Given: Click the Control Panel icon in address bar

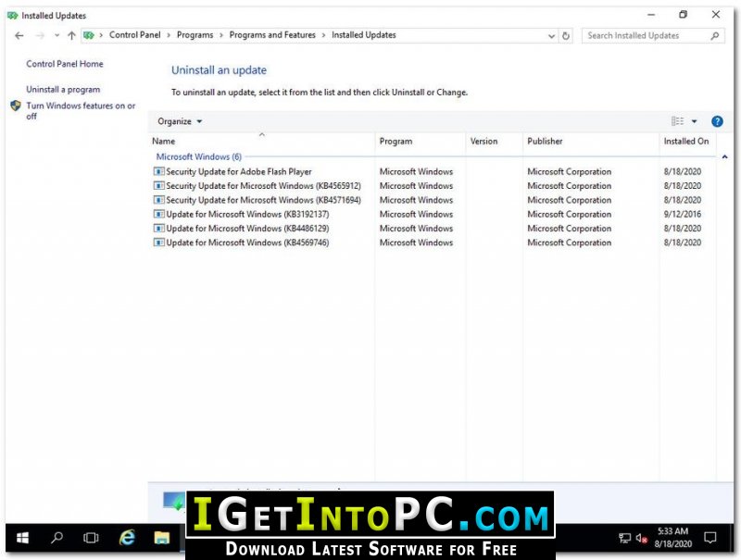Looking at the screenshot, I should 89,35.
